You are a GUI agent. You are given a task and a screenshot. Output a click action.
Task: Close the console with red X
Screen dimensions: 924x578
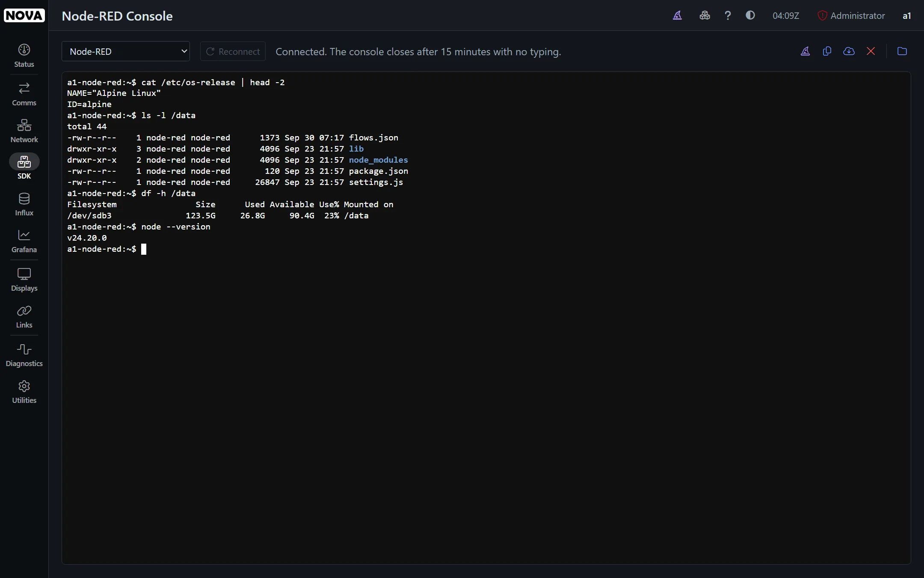pos(871,51)
